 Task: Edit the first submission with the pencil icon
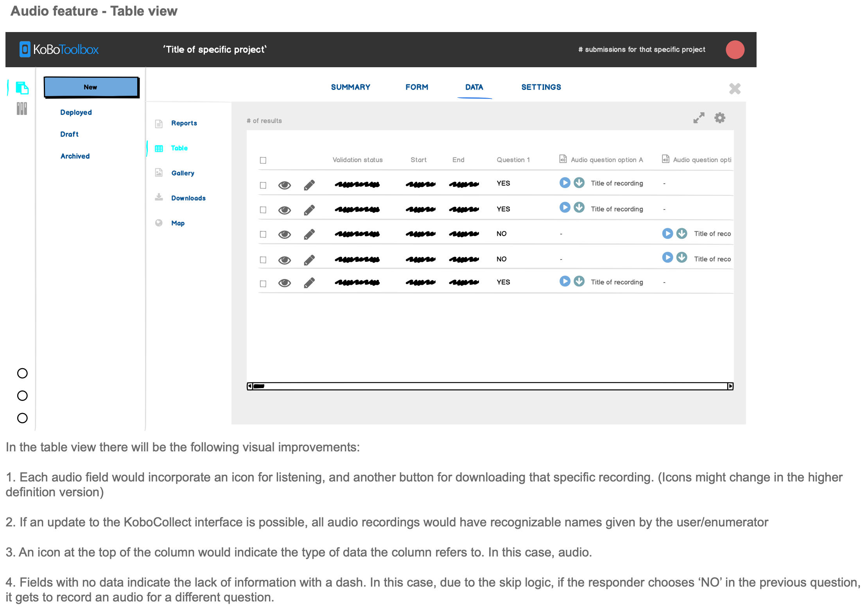(x=309, y=184)
